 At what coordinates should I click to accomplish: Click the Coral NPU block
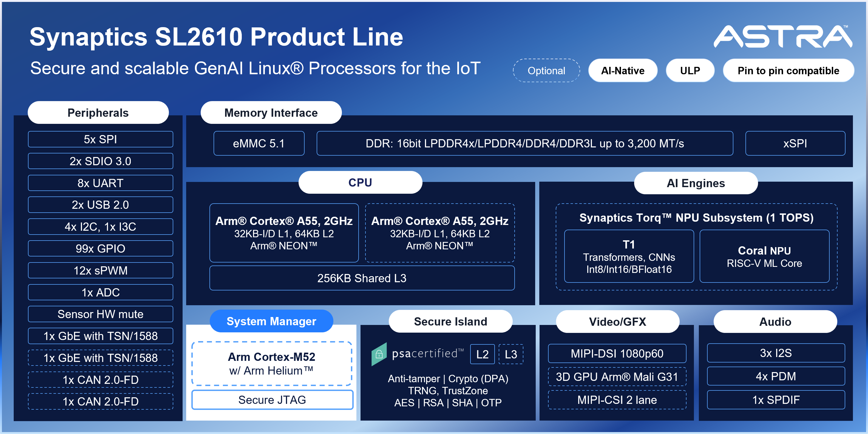tap(764, 256)
